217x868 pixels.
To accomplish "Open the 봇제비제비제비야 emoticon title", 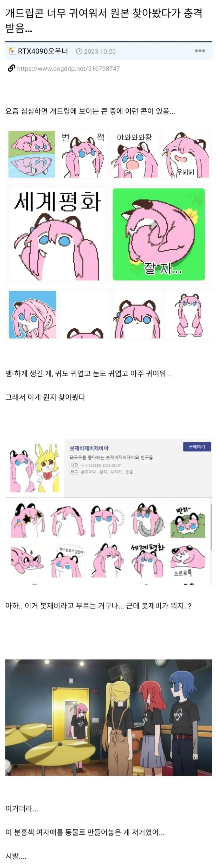I will 89,448.
